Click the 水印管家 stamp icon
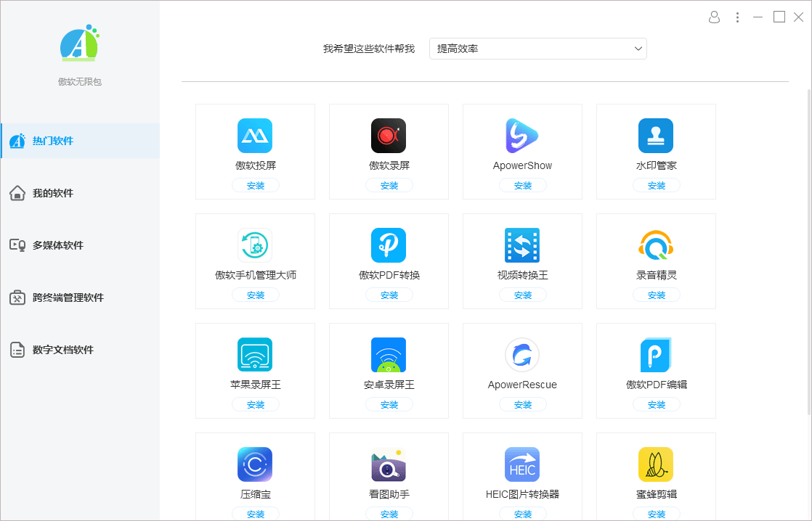The height and width of the screenshot is (521, 812). [x=656, y=136]
